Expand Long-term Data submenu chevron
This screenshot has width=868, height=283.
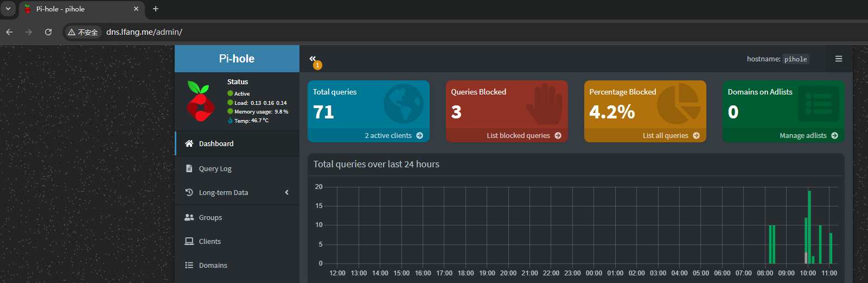[287, 192]
